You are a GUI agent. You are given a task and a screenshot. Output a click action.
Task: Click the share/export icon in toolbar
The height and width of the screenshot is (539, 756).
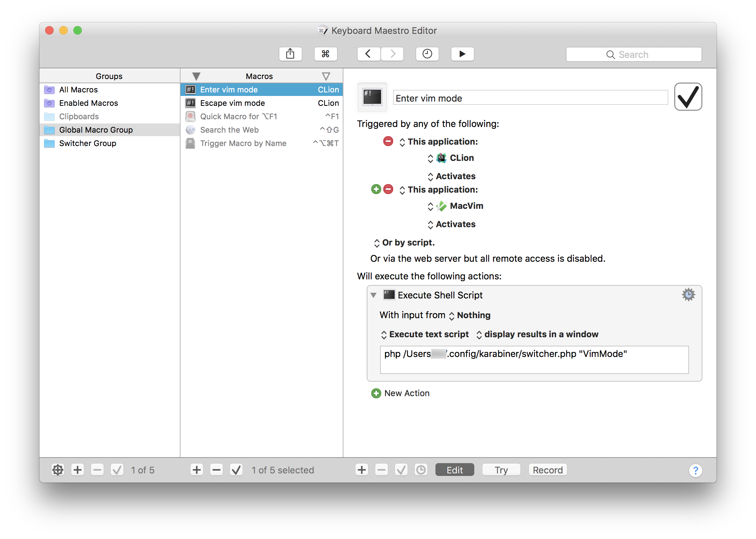click(x=290, y=54)
